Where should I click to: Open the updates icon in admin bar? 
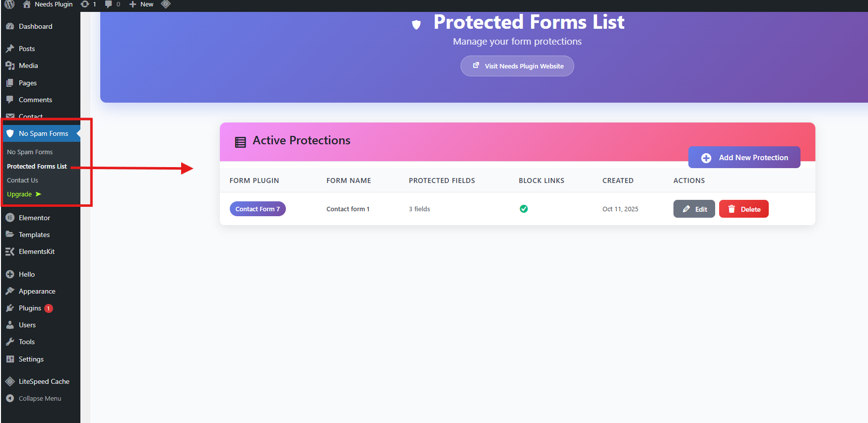point(85,4)
